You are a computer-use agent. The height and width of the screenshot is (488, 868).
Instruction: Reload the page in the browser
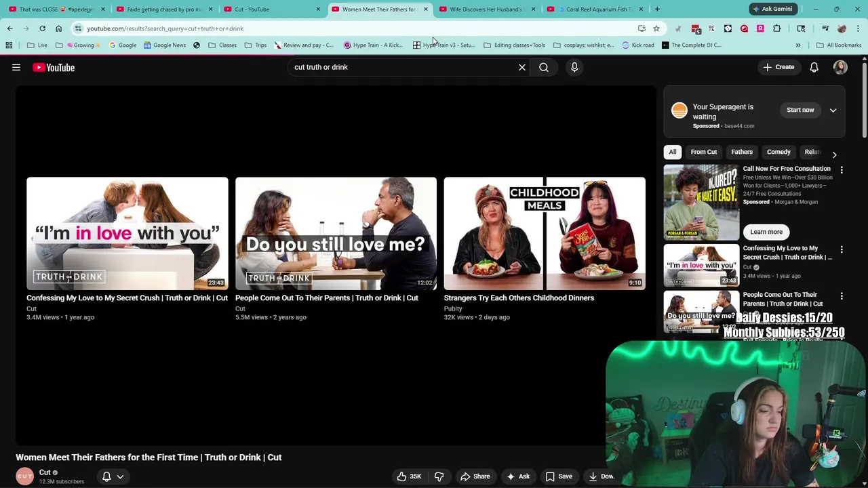[42, 28]
